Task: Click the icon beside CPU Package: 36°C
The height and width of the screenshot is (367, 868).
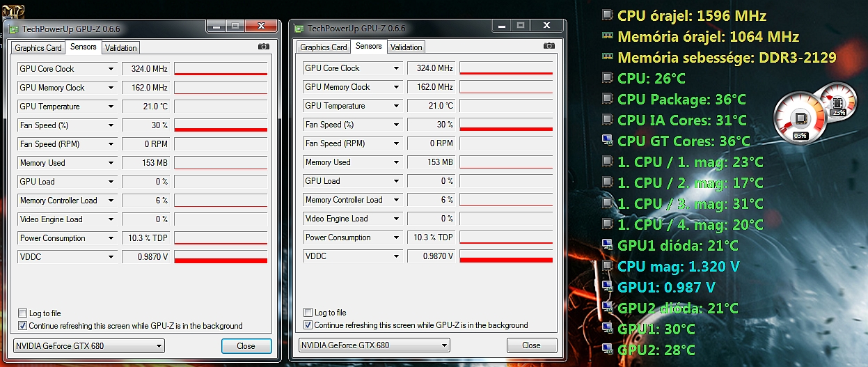Action: 607,99
